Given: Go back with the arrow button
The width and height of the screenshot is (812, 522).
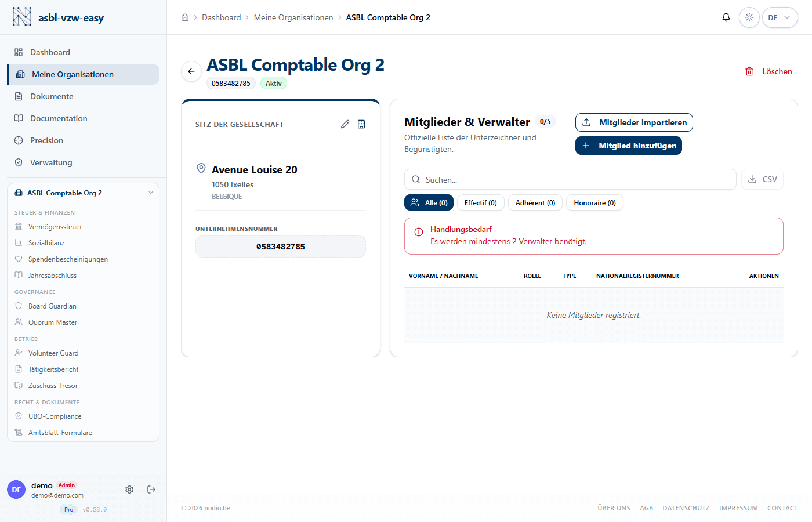Looking at the screenshot, I should 191,71.
